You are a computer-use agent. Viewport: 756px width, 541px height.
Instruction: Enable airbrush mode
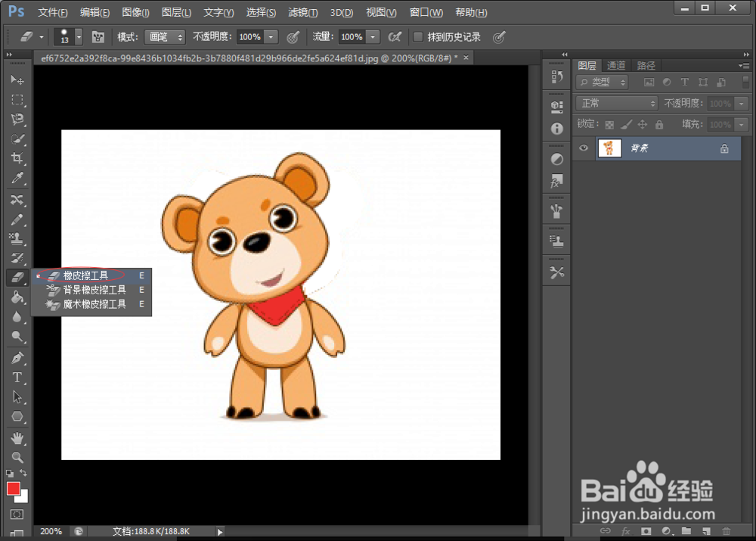click(395, 36)
